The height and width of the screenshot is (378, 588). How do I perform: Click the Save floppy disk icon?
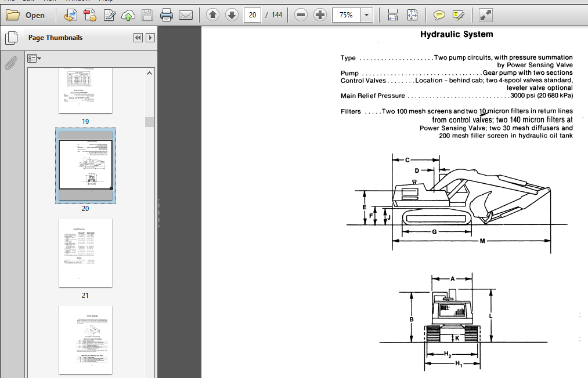pyautogui.click(x=147, y=15)
